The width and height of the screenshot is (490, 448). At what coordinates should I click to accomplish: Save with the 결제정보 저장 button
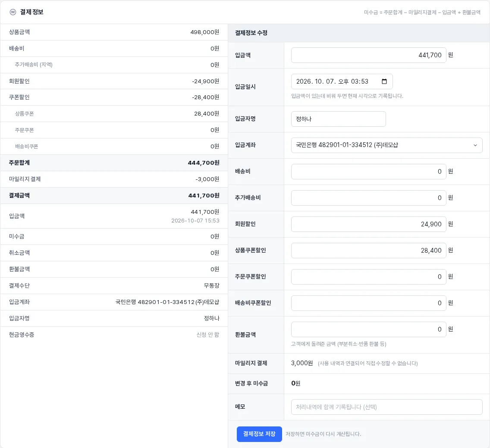[x=259, y=434]
